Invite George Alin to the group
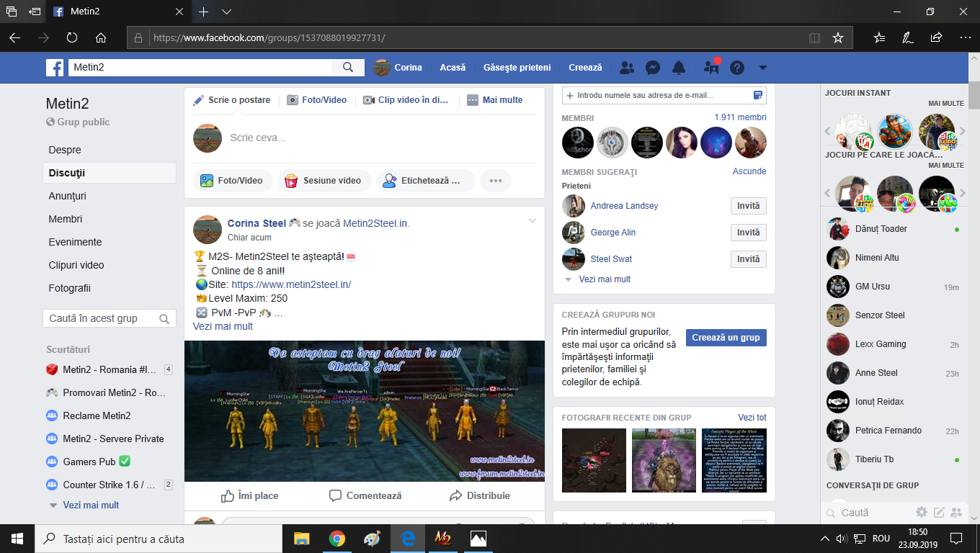The height and width of the screenshot is (553, 980). 748,233
